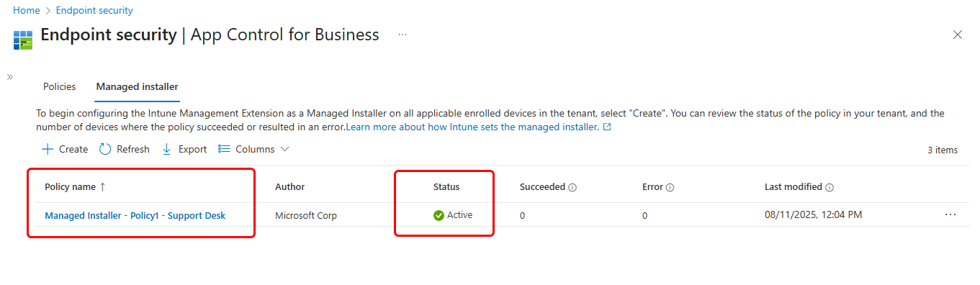Open row actions ellipsis for the policy
The width and height of the screenshot is (980, 285).
click(x=950, y=214)
